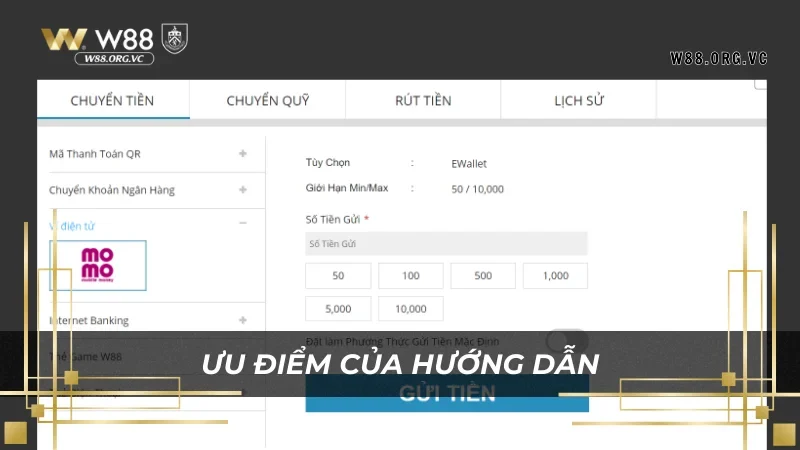Expand Chuyển Khoản Ngân Hàng plus icon
This screenshot has height=450, width=800.
point(243,190)
